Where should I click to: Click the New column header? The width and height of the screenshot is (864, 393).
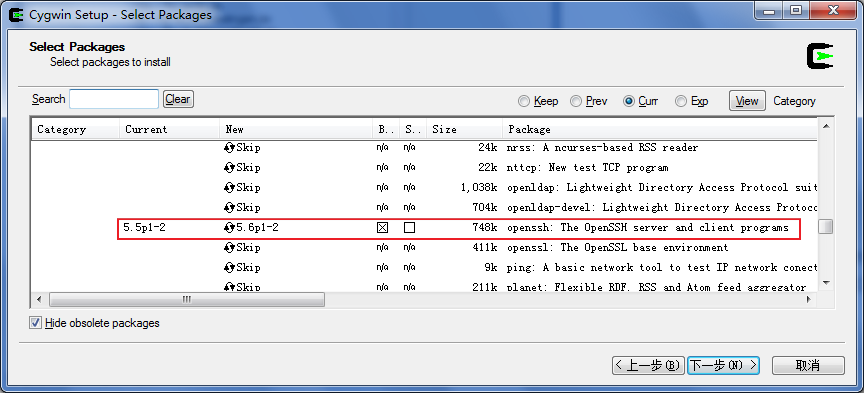[x=296, y=130]
